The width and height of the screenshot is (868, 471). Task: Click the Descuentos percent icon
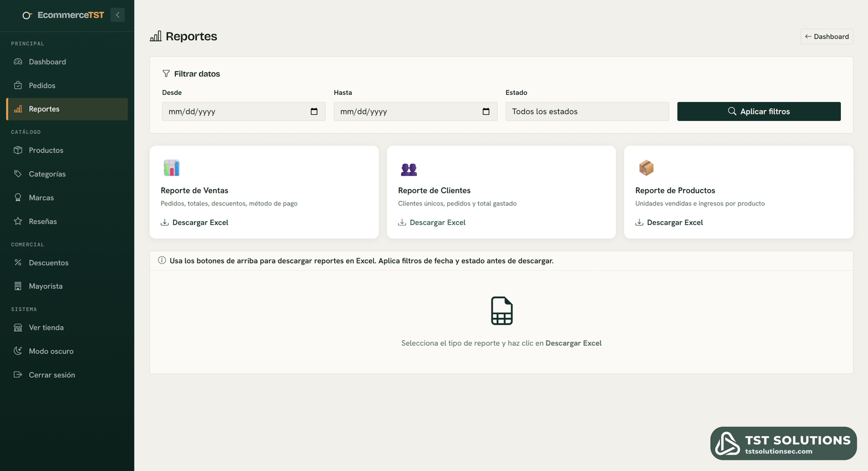point(18,262)
